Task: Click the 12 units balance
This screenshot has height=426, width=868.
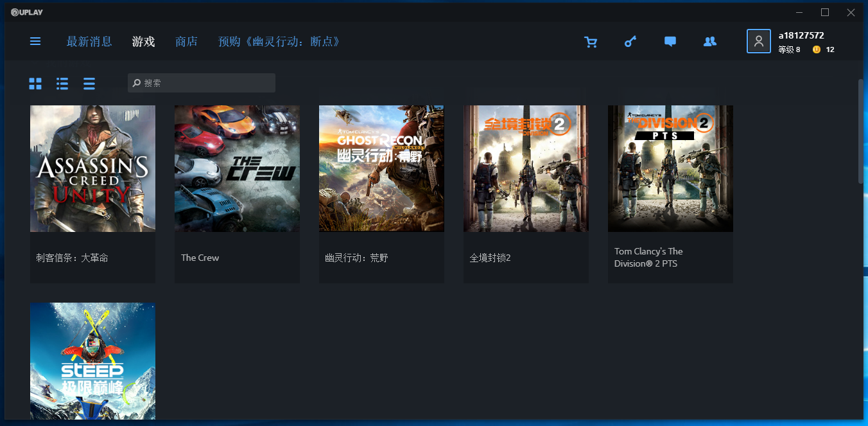Action: click(x=830, y=49)
